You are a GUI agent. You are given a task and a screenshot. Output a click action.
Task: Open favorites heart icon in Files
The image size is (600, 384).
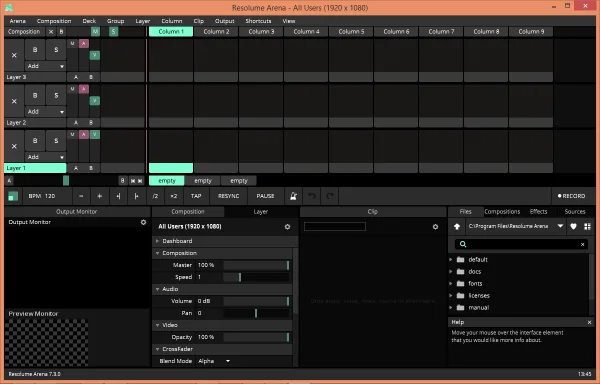tap(573, 226)
